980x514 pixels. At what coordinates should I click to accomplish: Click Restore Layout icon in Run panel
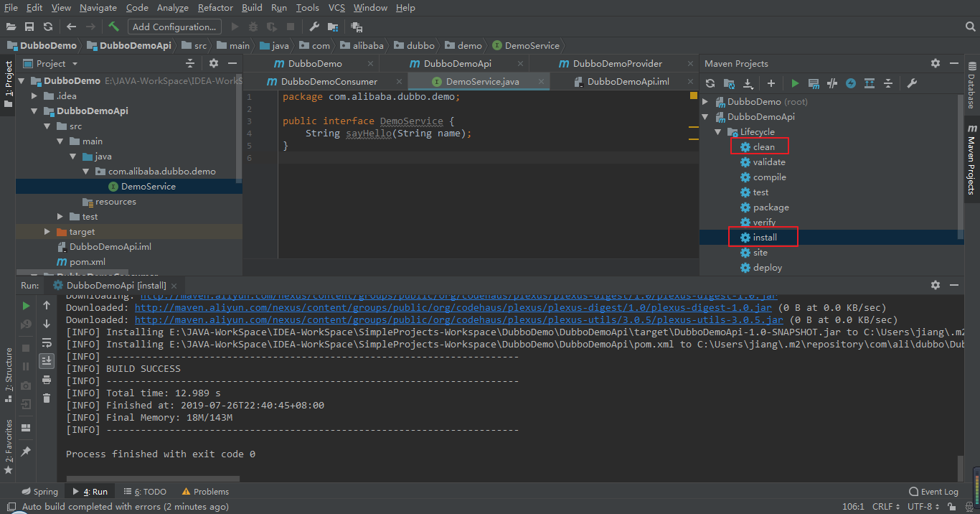(x=27, y=428)
